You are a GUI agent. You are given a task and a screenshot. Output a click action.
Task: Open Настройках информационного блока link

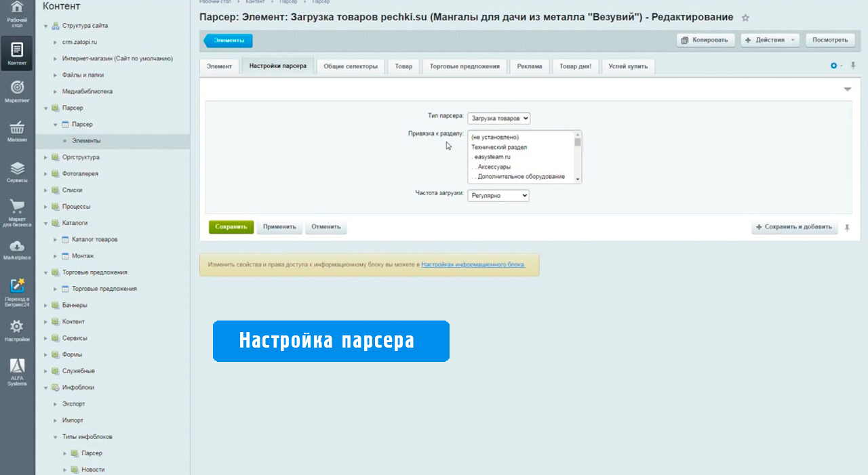[x=473, y=265]
